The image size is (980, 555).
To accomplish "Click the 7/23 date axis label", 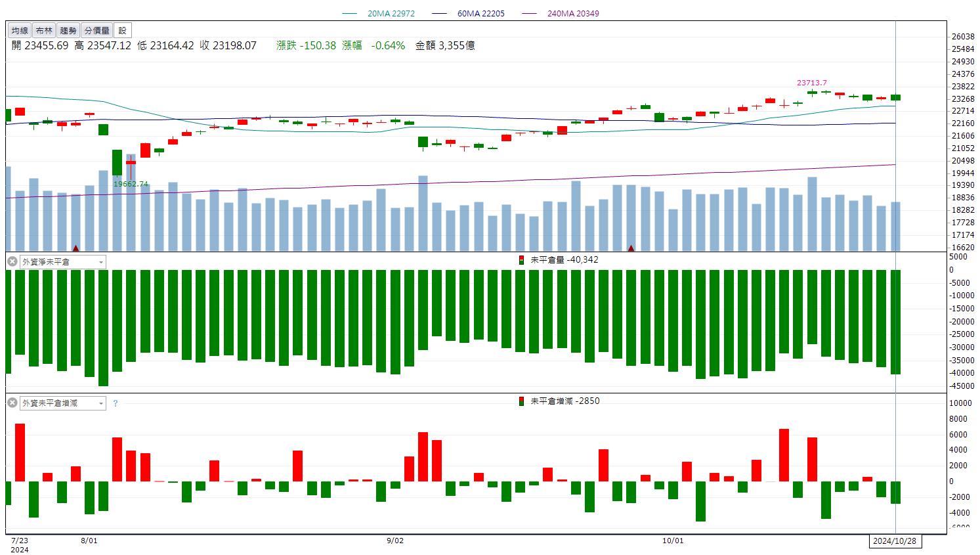I will click(20, 541).
